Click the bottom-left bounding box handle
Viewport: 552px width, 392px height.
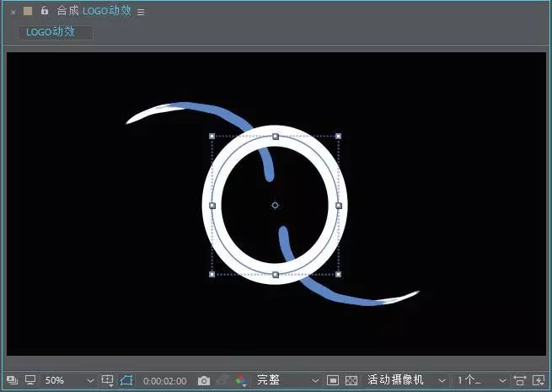212,274
